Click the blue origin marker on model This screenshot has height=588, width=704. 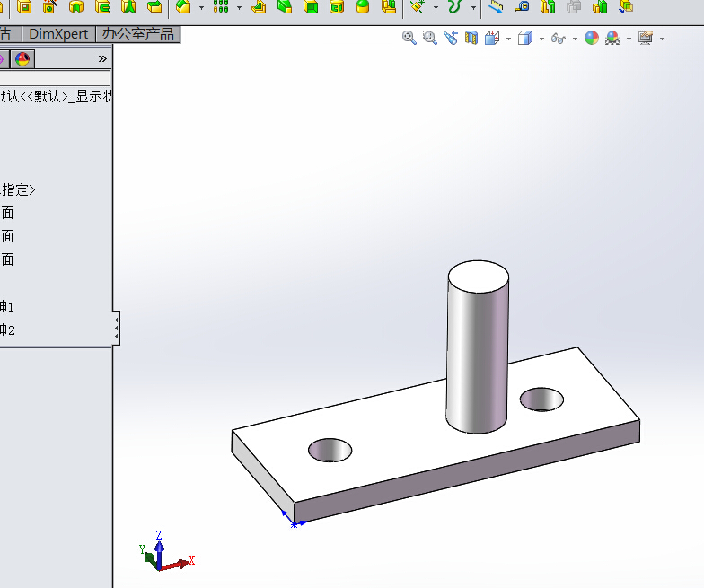tap(293, 523)
